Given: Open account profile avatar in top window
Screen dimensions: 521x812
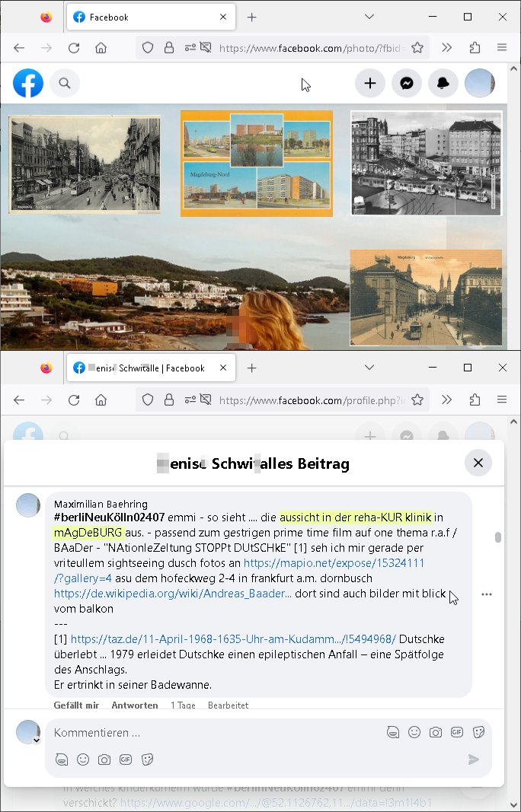Looking at the screenshot, I should coord(480,83).
